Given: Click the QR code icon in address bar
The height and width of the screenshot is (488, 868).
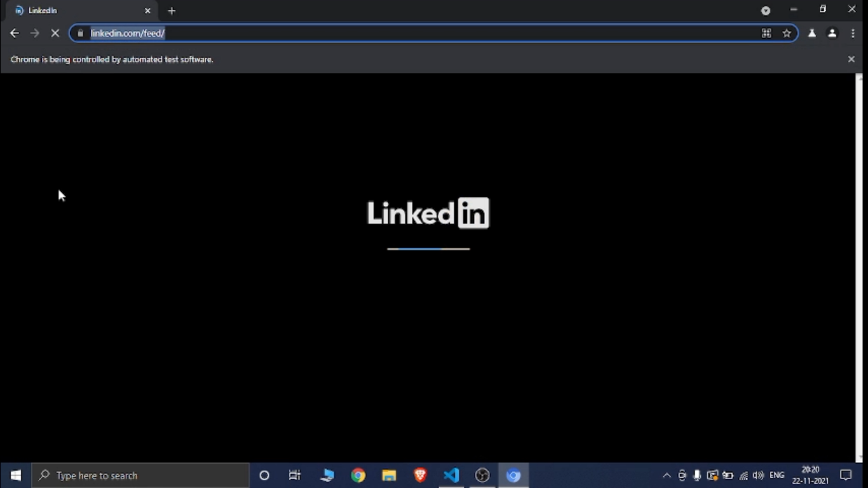Looking at the screenshot, I should pyautogui.click(x=766, y=33).
